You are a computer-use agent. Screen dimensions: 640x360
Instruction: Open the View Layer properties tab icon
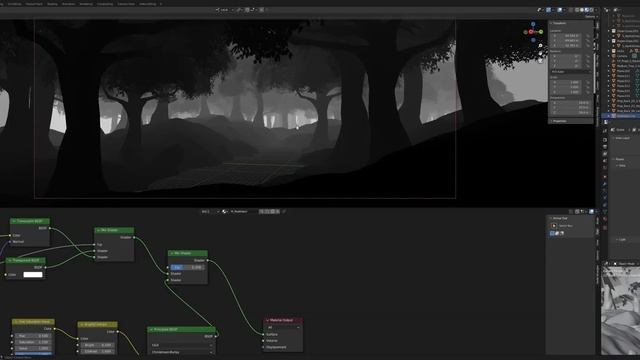(x=605, y=154)
